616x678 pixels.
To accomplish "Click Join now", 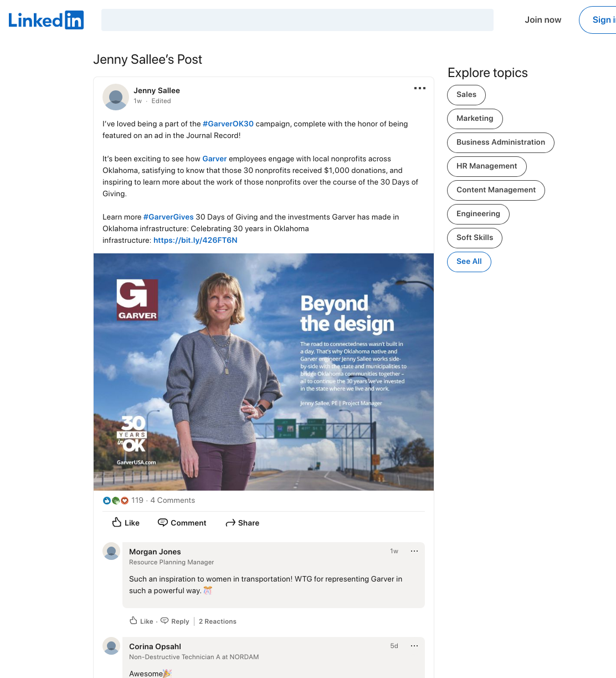I will [543, 20].
